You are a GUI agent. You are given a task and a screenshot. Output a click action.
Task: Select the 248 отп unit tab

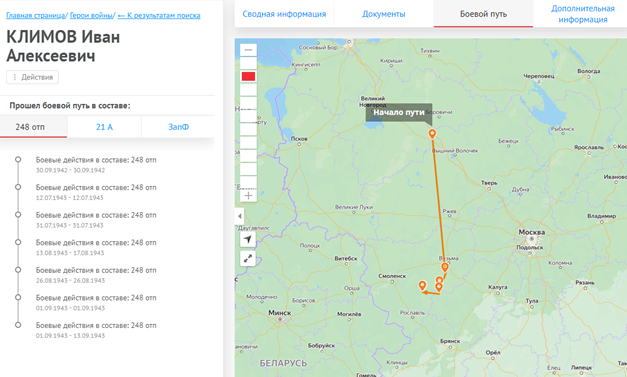(30, 127)
